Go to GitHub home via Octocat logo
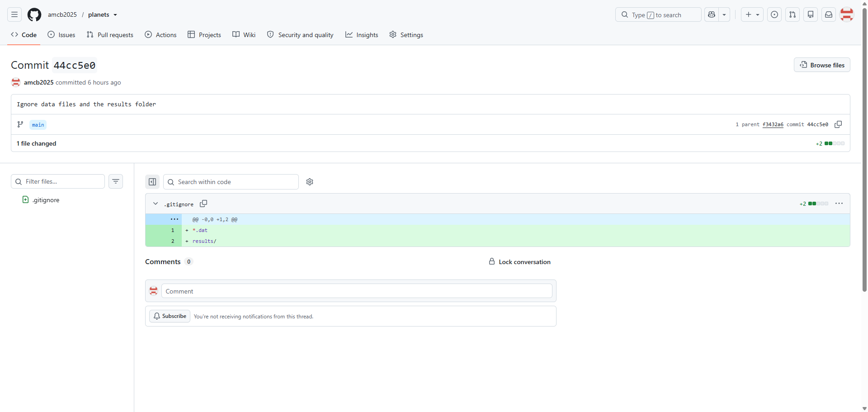Image resolution: width=868 pixels, height=412 pixels. [34, 14]
